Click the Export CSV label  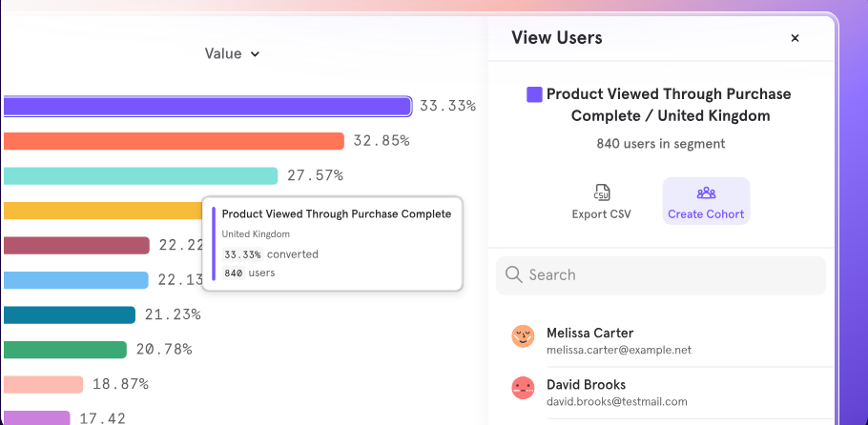click(601, 214)
